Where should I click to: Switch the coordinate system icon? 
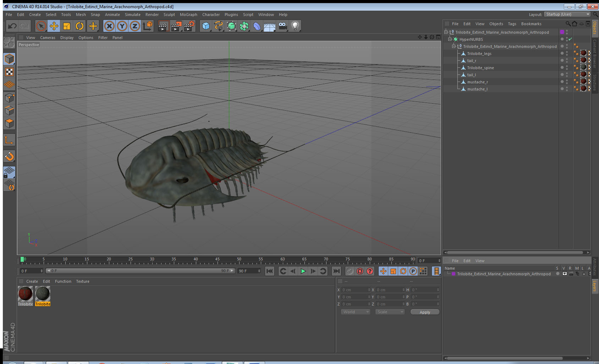[148, 26]
